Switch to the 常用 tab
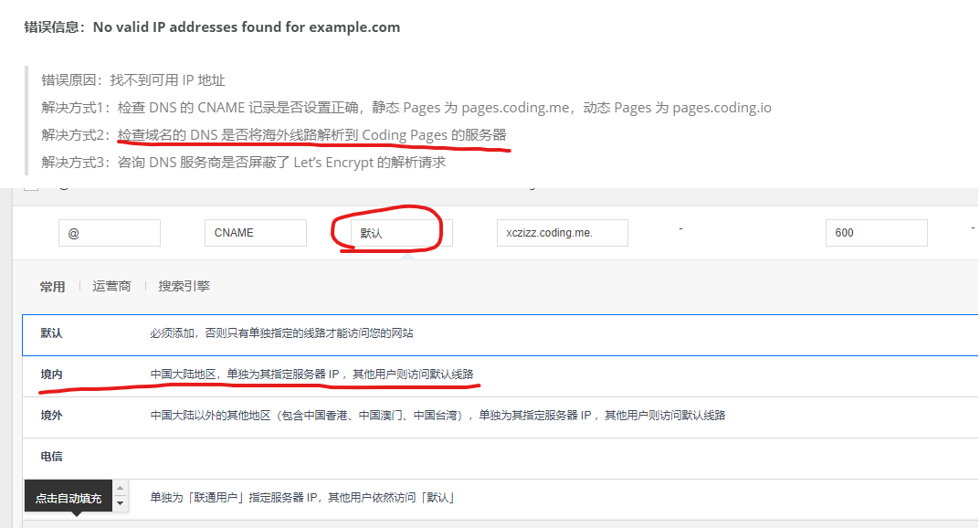The height and width of the screenshot is (528, 980). [52, 286]
